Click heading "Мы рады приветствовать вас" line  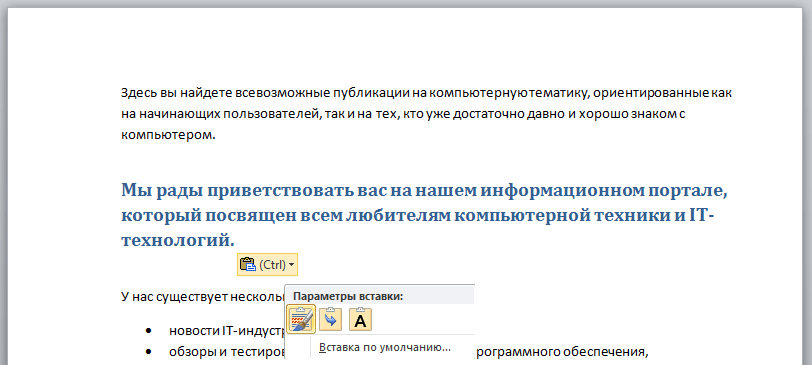click(x=425, y=190)
